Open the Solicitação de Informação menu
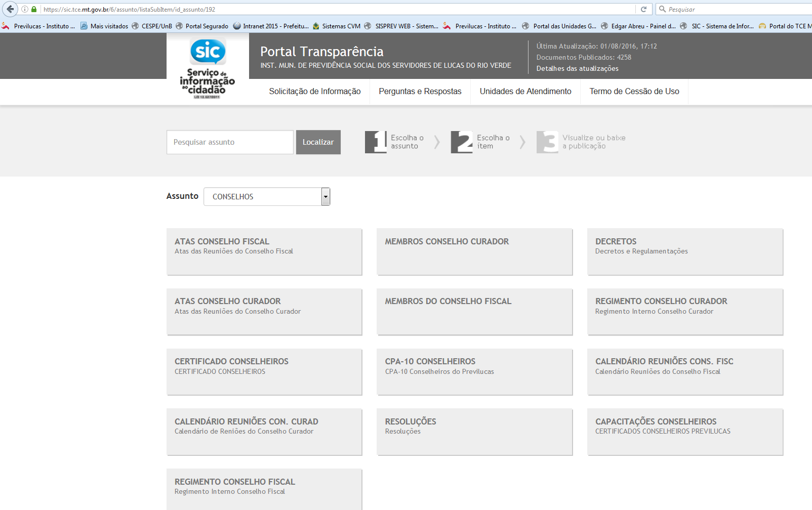The width and height of the screenshot is (812, 510). tap(314, 92)
